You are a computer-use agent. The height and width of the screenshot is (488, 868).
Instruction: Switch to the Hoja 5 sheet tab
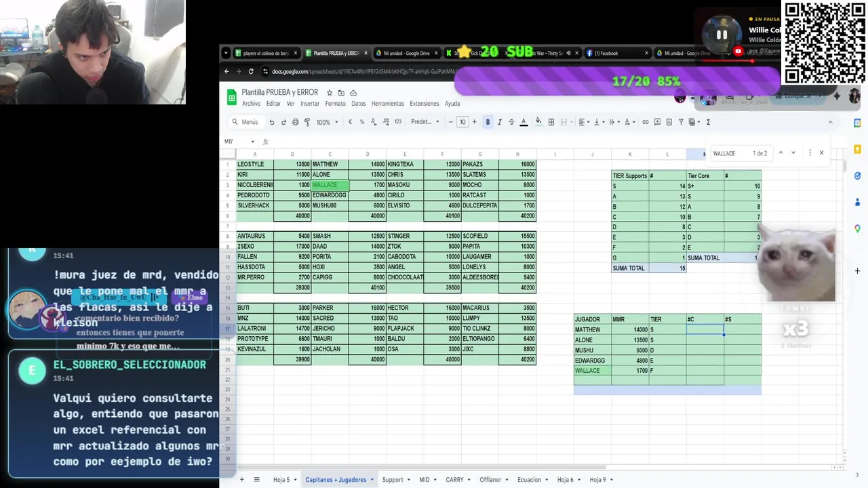281,480
